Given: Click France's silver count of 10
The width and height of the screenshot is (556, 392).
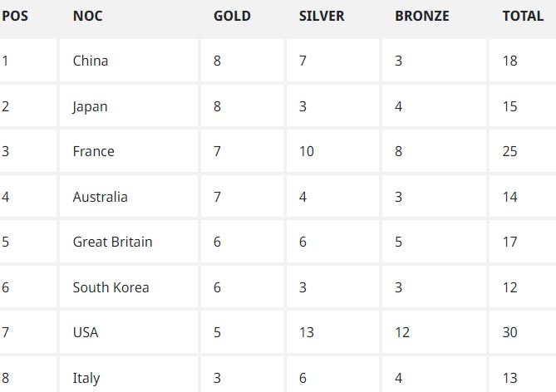Looking at the screenshot, I should coord(307,151).
